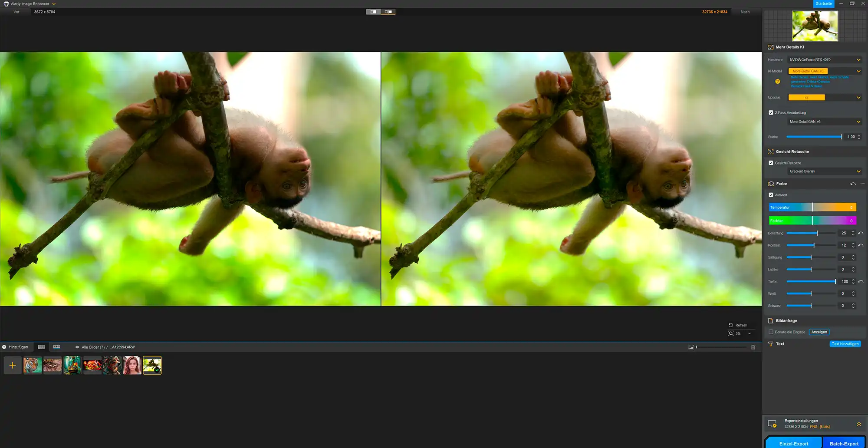Viewport: 868px width, 448px height.
Task: Uncheck the Gesicht-Retusche checkbox
Action: 771,163
